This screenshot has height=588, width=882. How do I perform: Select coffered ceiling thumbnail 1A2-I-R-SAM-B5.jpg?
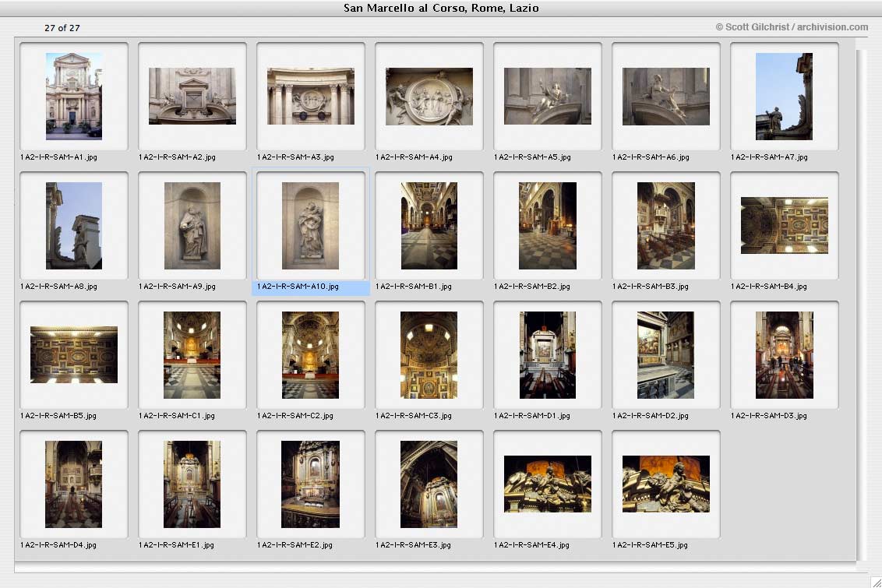click(74, 354)
